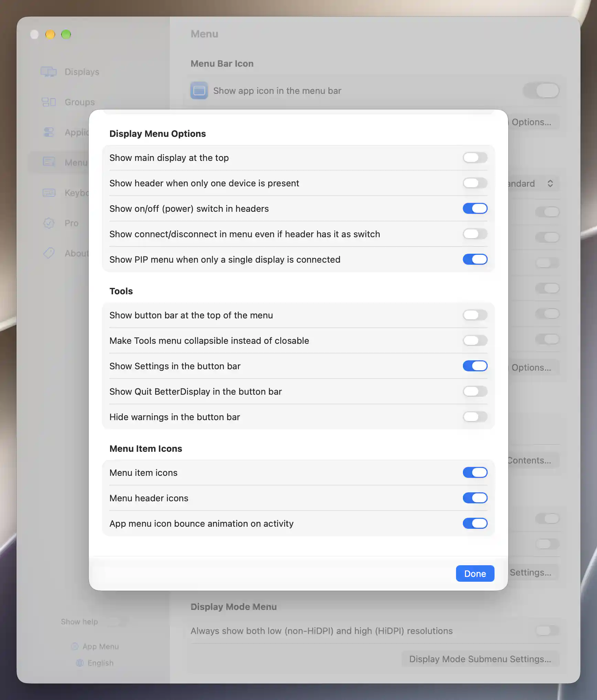The height and width of the screenshot is (700, 597).
Task: Turn off Menu item icons switch
Action: [475, 473]
